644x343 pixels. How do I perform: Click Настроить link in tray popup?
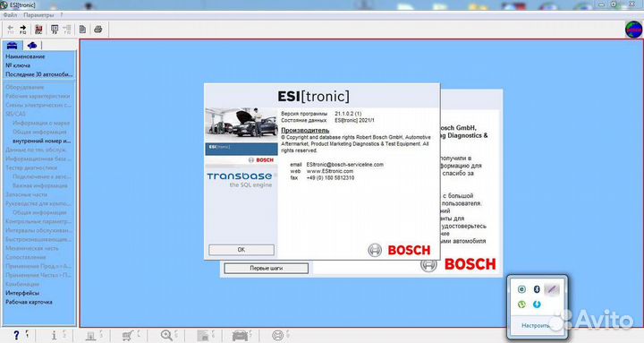coord(535,325)
